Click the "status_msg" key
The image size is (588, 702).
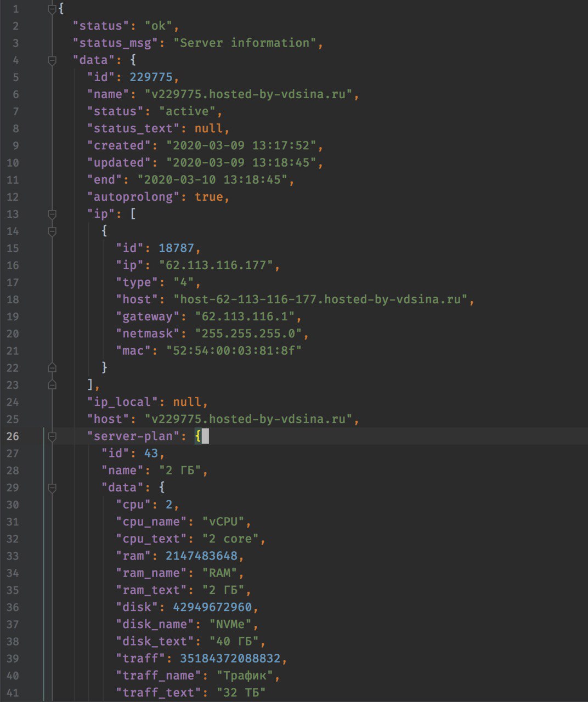pos(115,43)
